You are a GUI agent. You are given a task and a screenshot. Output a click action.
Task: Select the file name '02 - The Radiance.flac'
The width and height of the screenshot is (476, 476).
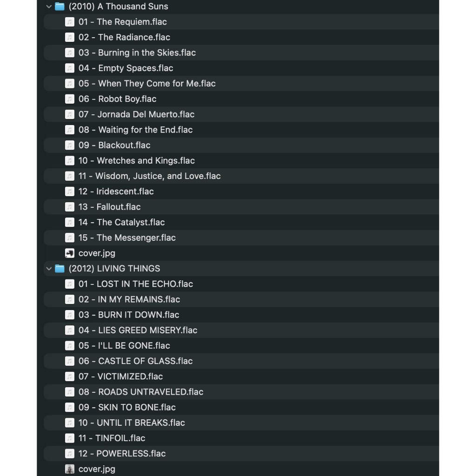[125, 37]
